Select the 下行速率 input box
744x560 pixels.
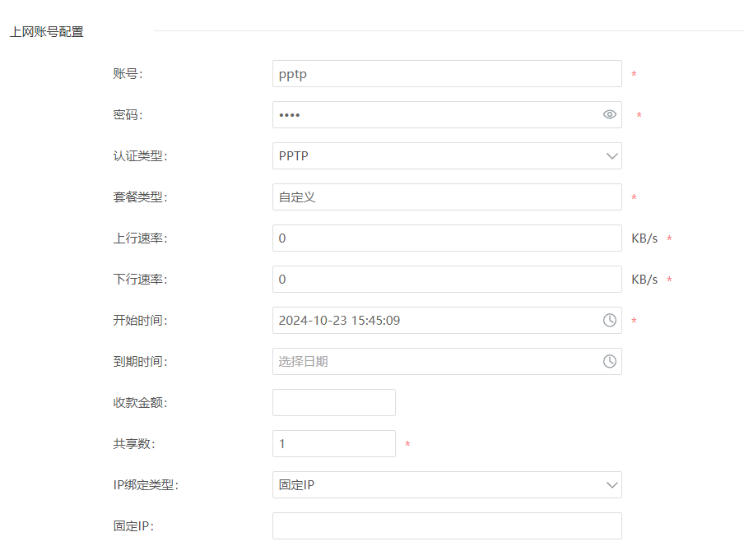click(447, 280)
